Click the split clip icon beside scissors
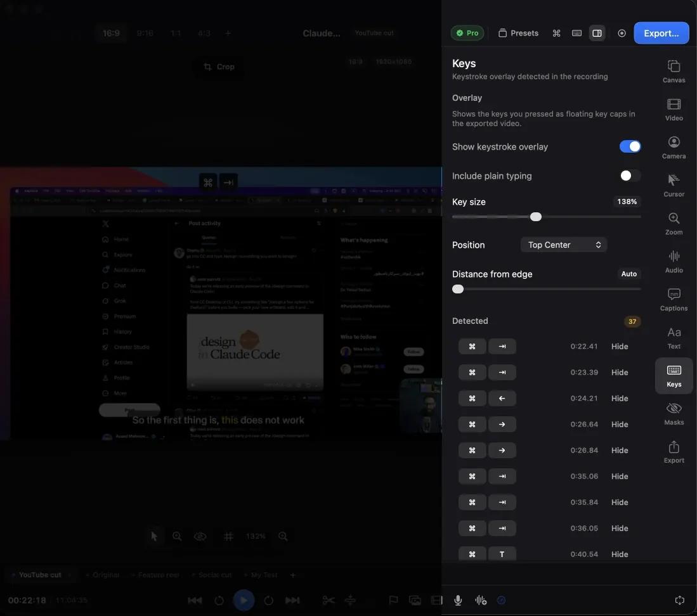This screenshot has height=616, width=697. click(350, 600)
